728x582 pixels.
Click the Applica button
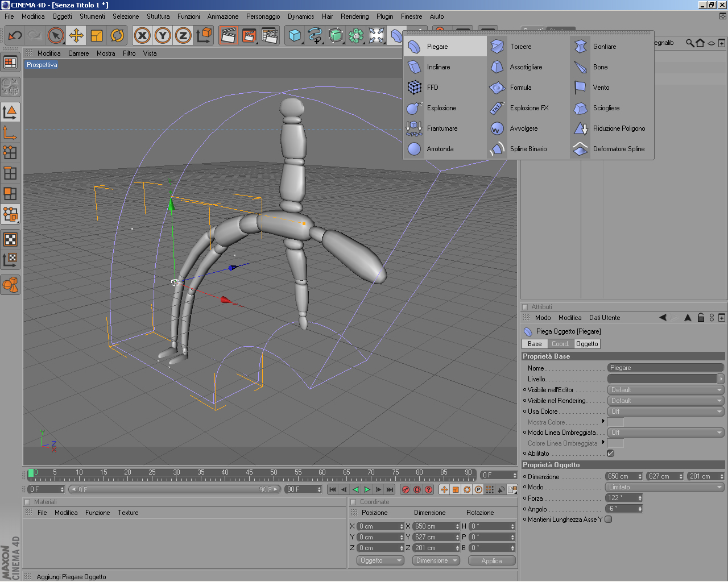(x=491, y=560)
